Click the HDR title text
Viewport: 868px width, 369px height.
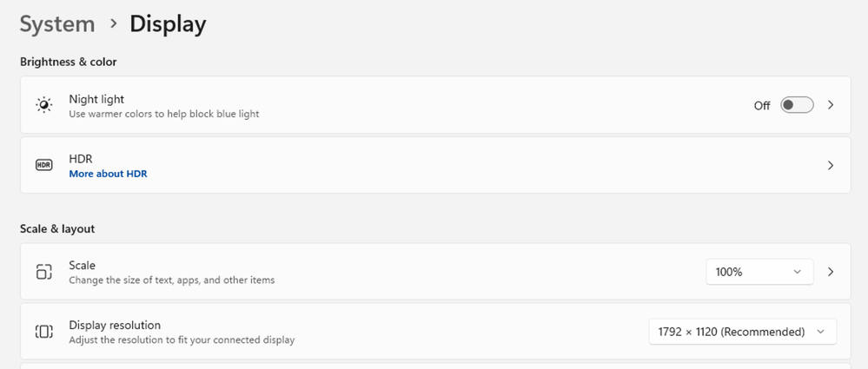tap(81, 159)
